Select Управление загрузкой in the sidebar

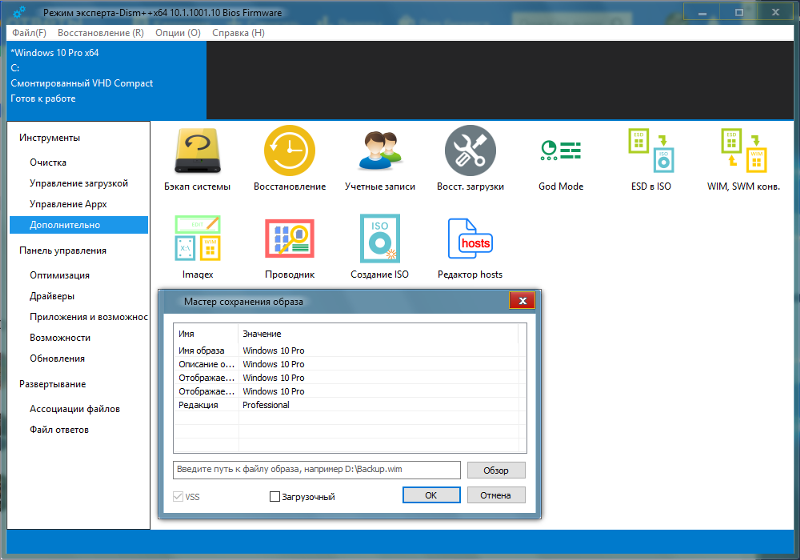pos(79,183)
